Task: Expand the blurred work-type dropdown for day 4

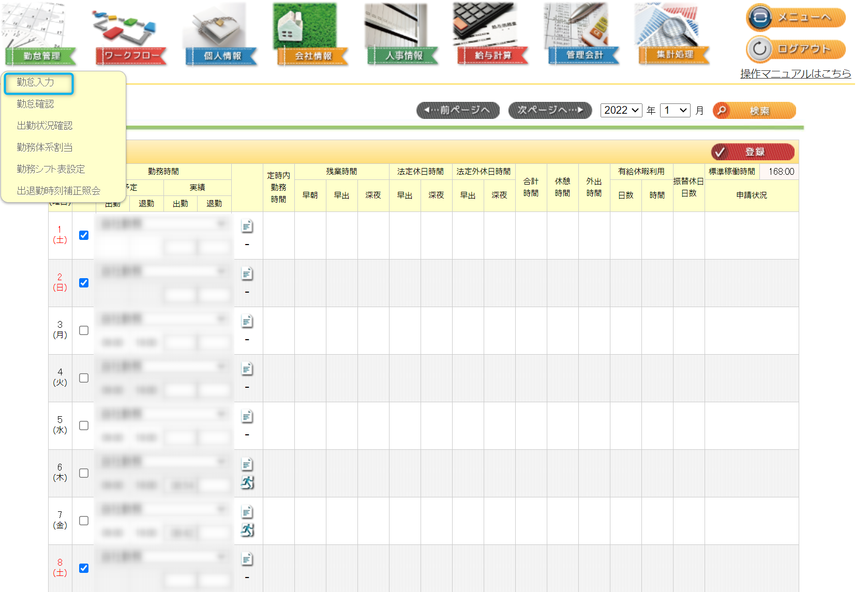Action: pos(164,367)
